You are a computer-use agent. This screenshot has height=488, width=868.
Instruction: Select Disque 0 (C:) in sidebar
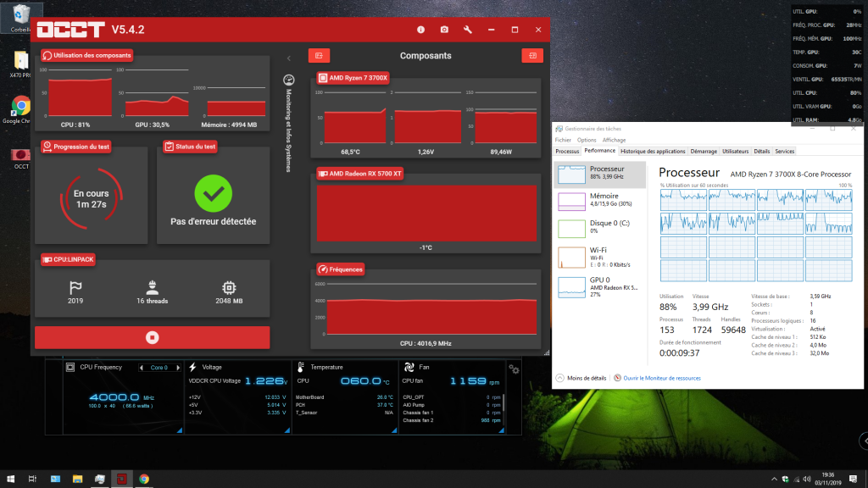[x=600, y=228]
